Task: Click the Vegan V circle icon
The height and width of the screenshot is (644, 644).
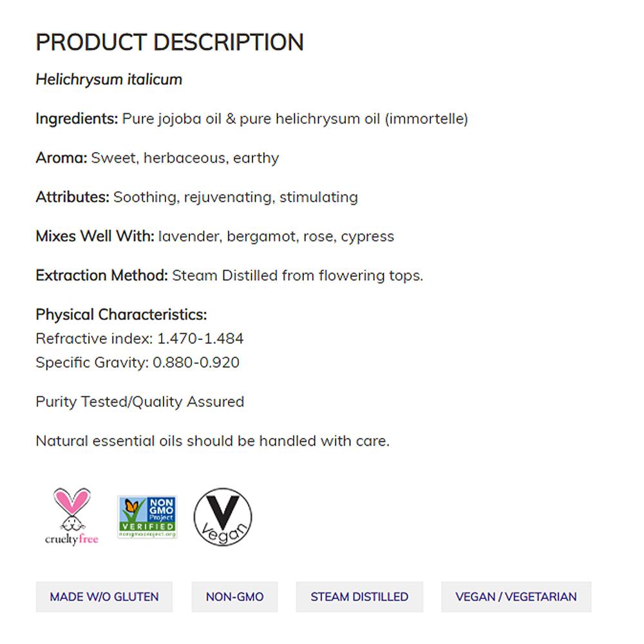Action: (x=223, y=516)
